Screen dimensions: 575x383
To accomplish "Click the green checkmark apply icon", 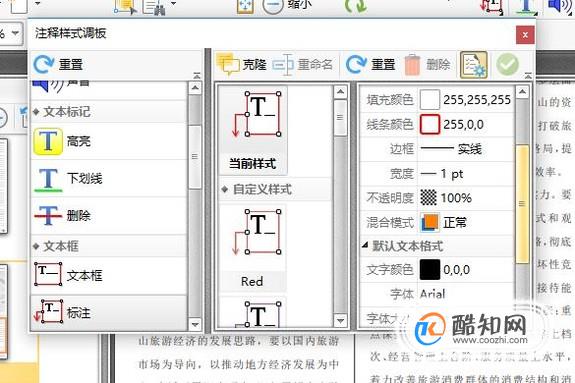I will tap(508, 65).
